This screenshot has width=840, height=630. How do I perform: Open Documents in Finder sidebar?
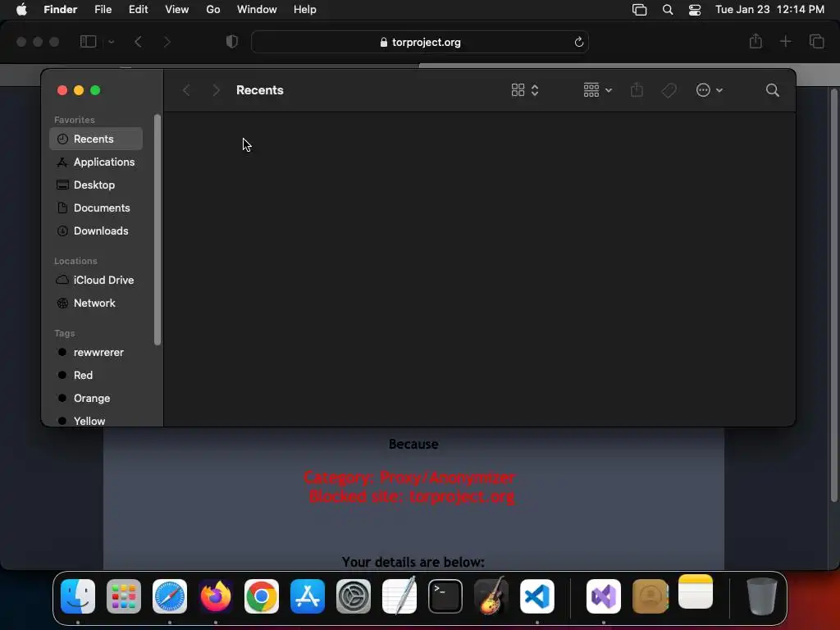(x=96, y=208)
